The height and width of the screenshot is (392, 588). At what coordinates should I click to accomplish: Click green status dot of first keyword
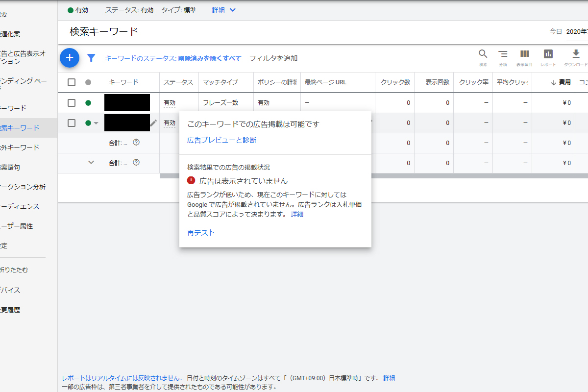tap(88, 103)
